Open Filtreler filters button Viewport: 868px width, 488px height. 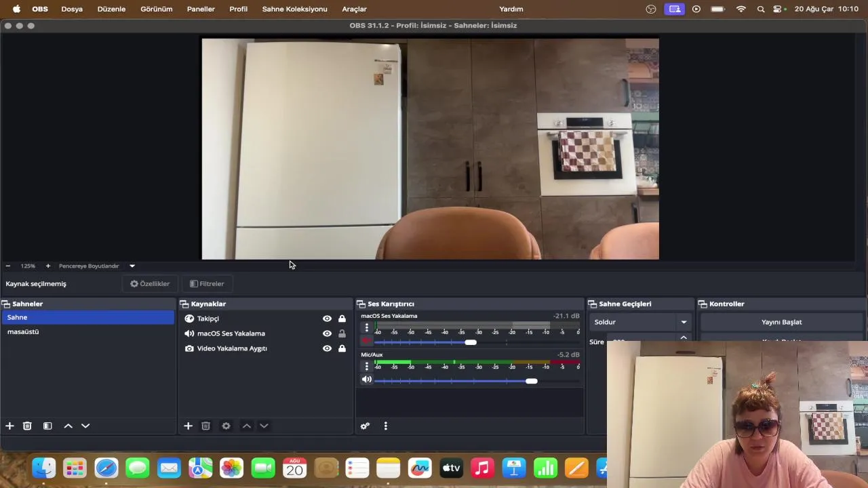point(207,283)
